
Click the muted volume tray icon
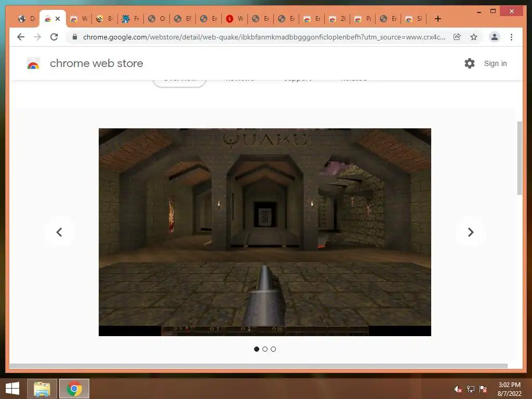point(458,389)
